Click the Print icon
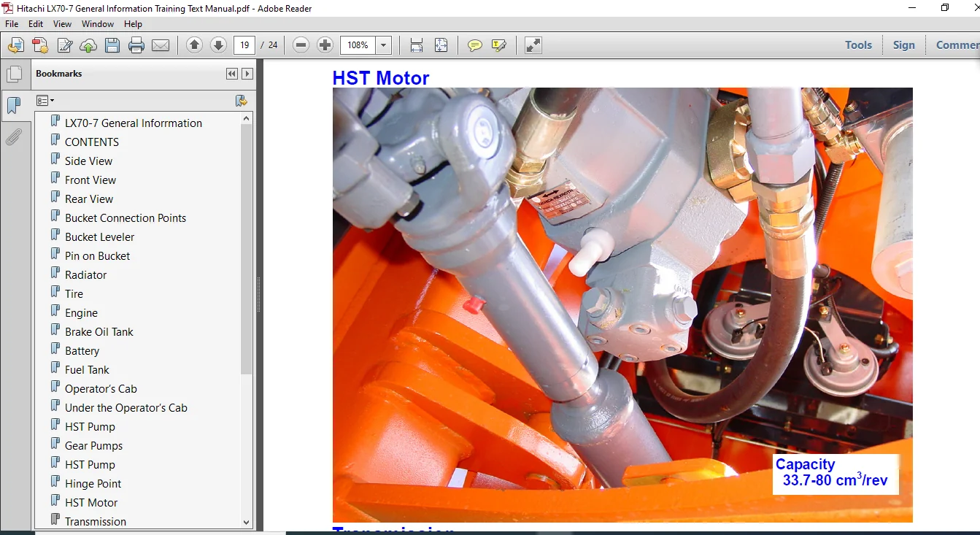This screenshot has height=535, width=980. (136, 45)
